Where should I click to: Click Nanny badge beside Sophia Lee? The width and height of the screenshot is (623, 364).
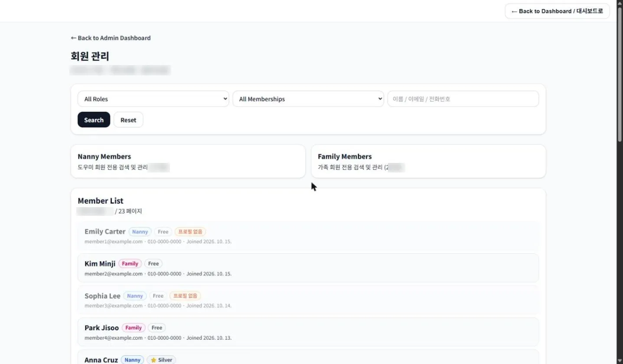pos(135,296)
